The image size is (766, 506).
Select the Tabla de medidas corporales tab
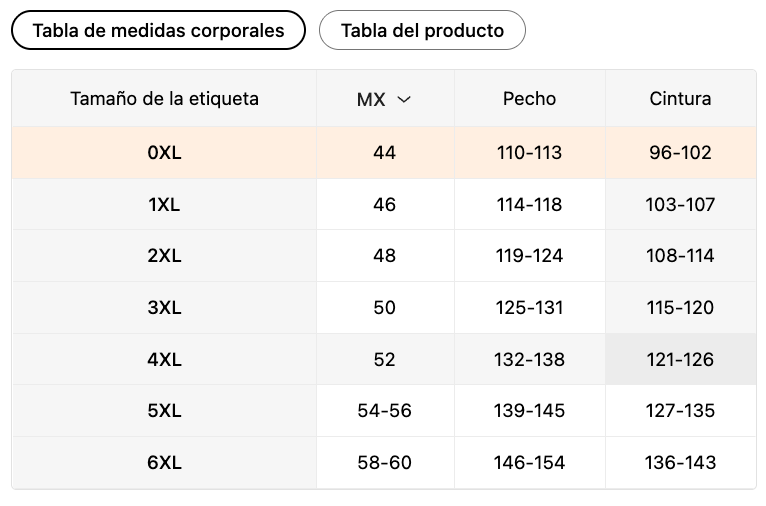pos(158,30)
